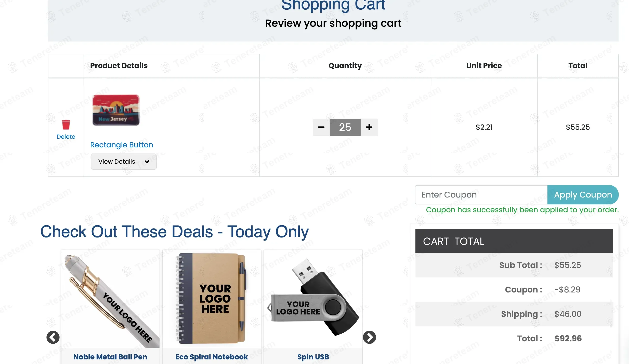Open the Spin USB product image
The height and width of the screenshot is (364, 629).
click(x=313, y=299)
